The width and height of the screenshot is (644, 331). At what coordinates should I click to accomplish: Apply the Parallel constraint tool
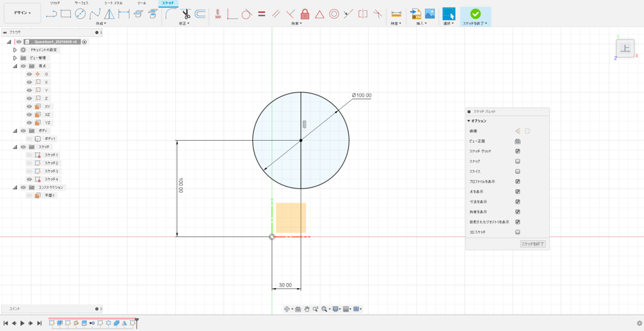point(276,14)
